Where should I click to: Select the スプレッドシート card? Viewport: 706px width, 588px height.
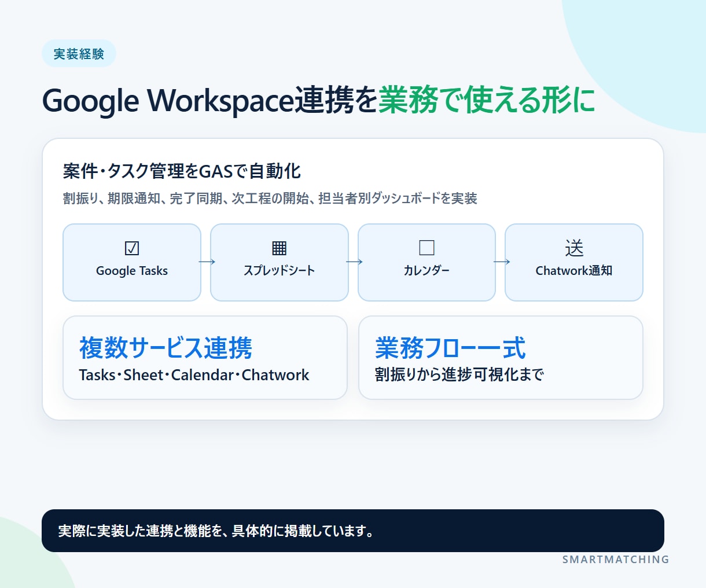pos(280,262)
